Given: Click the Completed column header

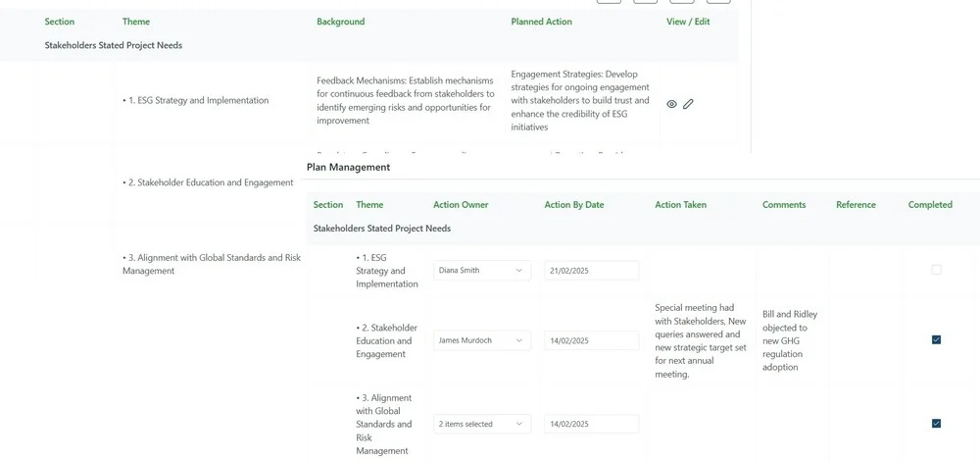Looking at the screenshot, I should tap(930, 205).
